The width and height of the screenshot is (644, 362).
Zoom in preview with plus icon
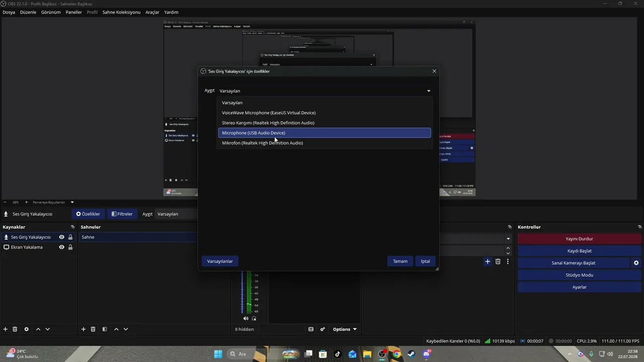click(x=26, y=202)
